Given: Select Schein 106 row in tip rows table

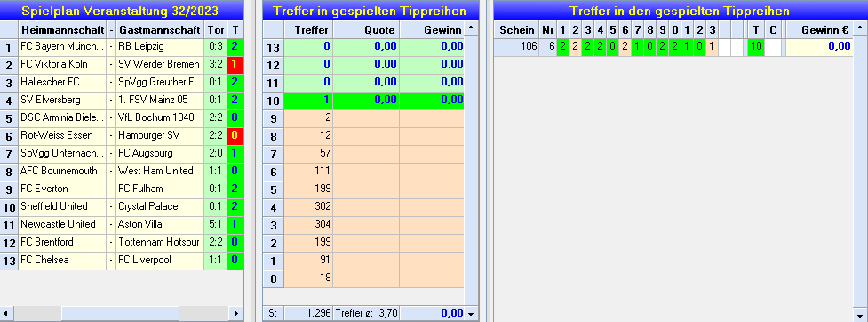Looking at the screenshot, I should click(673, 47).
